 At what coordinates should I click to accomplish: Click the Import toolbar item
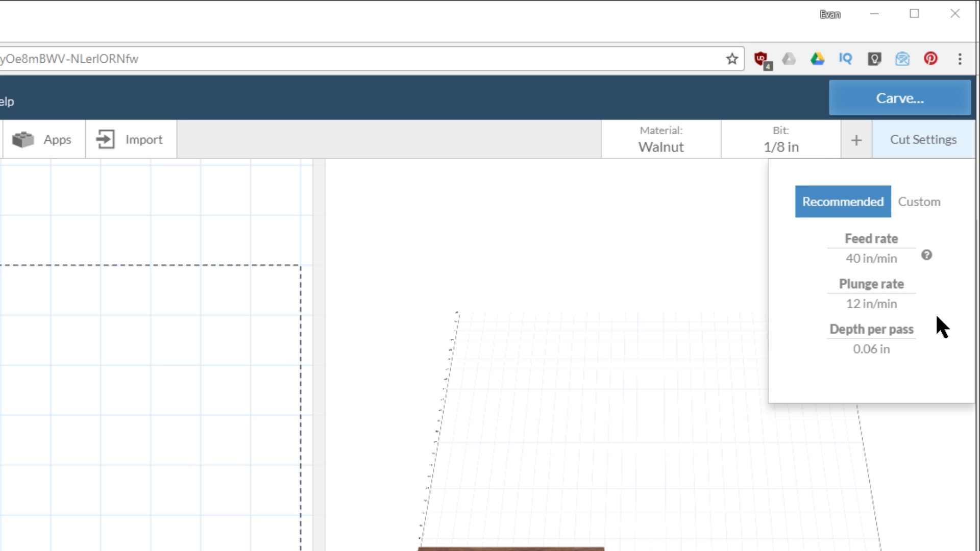[131, 139]
